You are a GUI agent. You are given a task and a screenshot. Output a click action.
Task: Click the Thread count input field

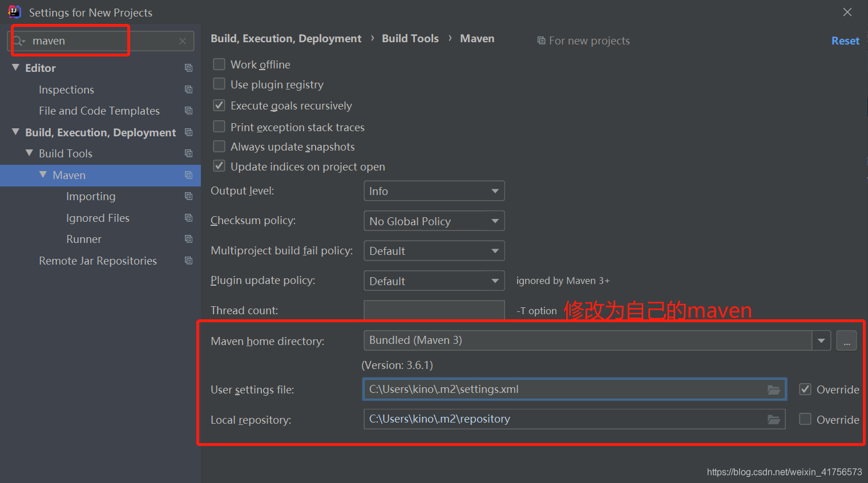[434, 310]
